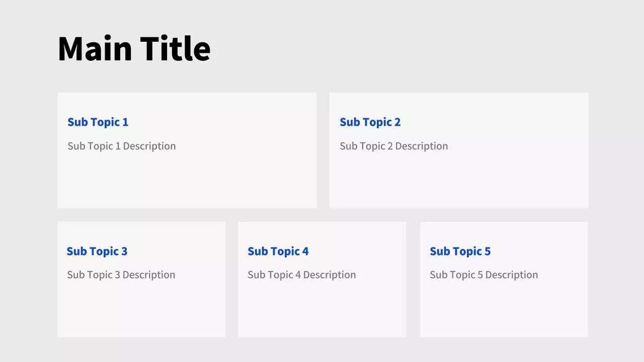The image size is (644, 362).
Task: Select the Sub Topic 4 heading
Action: tap(278, 251)
